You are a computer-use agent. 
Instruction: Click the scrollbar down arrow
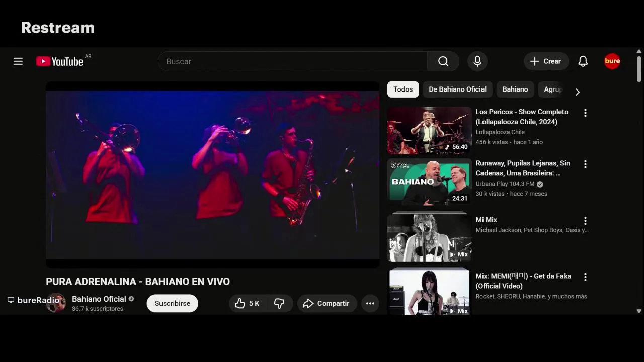[639, 311]
